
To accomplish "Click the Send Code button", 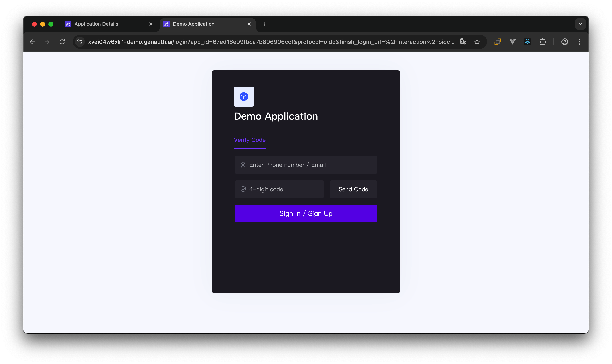I will (353, 189).
